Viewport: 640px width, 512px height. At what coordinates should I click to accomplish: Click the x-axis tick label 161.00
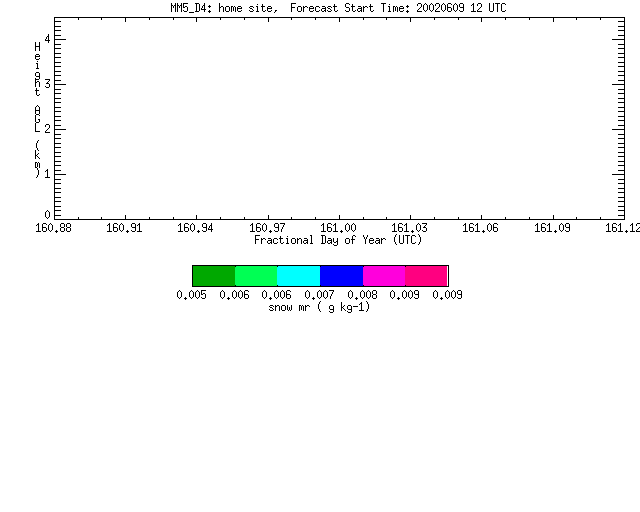tap(338, 228)
